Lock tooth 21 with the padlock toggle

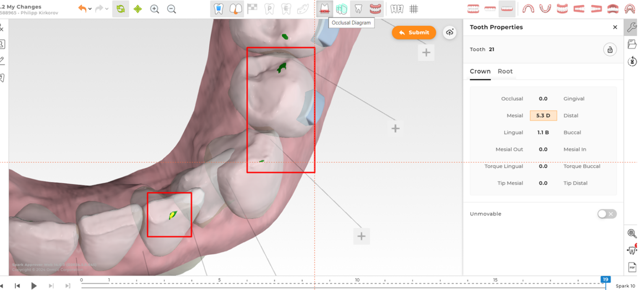[x=610, y=49]
